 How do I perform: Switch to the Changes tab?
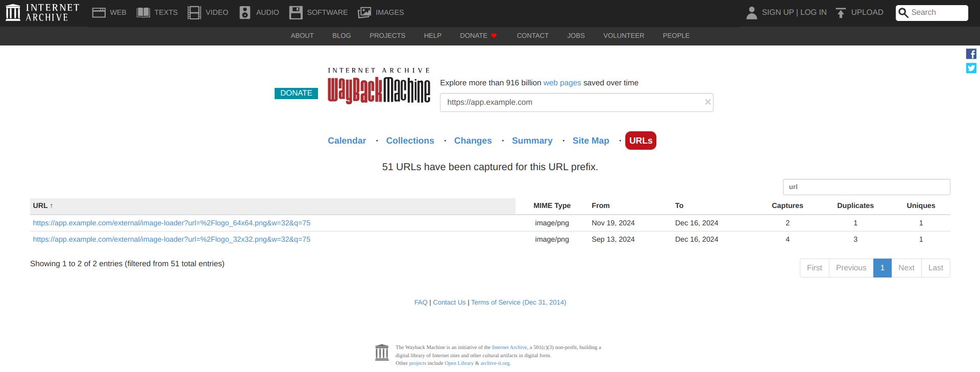click(x=473, y=141)
